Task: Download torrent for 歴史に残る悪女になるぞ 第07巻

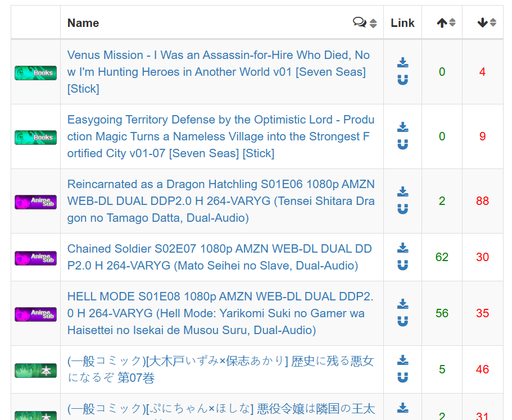Action: tap(402, 360)
